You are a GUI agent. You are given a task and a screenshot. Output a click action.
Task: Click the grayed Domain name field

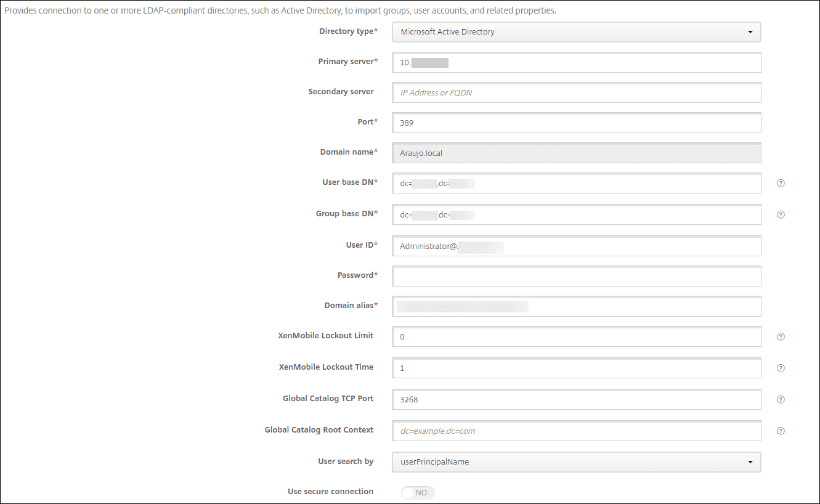tap(576, 153)
